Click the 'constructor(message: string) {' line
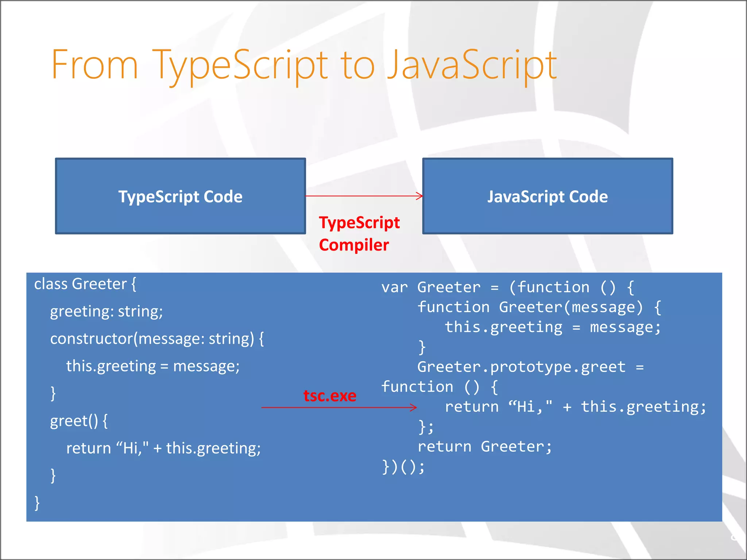This screenshot has width=747, height=560. (157, 339)
